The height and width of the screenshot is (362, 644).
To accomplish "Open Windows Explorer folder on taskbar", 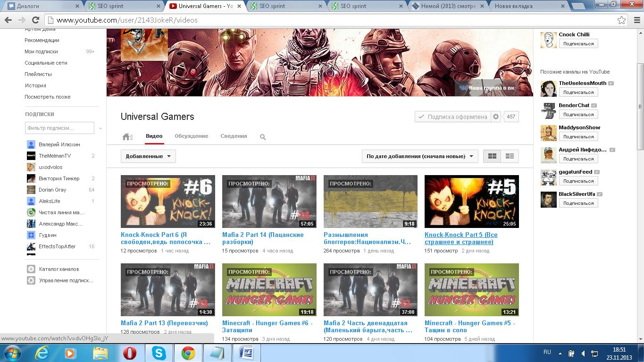I will [100, 353].
